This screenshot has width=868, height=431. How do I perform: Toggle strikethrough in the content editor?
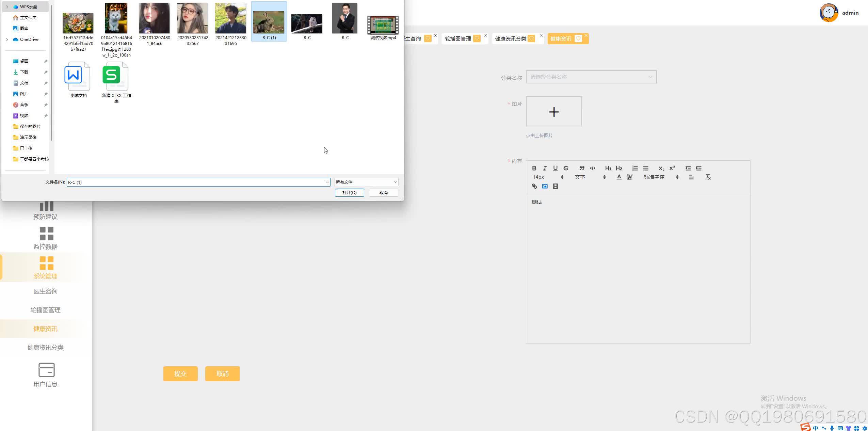click(x=566, y=168)
